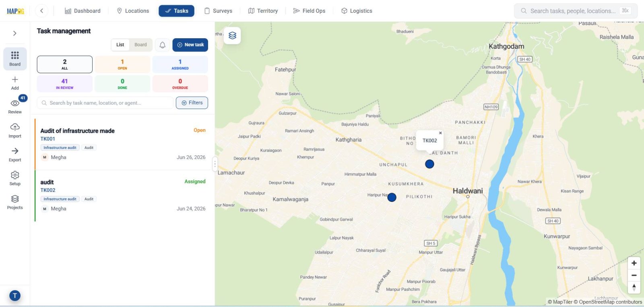Open the Field Ops tab

tap(309, 11)
